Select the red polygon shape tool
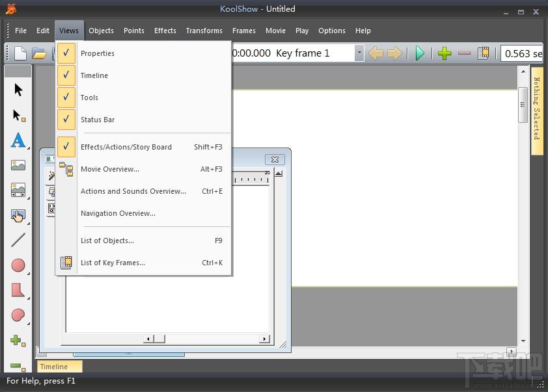 coord(18,290)
